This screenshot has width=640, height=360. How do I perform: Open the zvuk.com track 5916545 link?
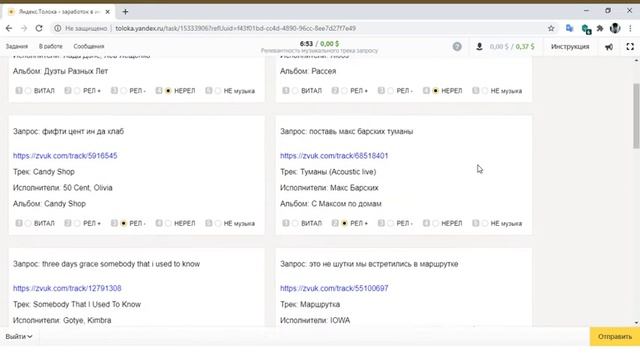[x=65, y=156]
